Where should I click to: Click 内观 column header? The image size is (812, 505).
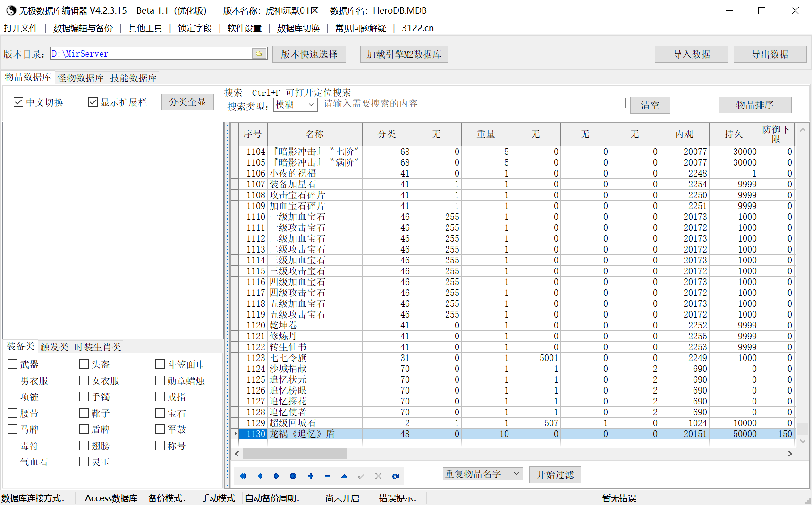click(685, 134)
